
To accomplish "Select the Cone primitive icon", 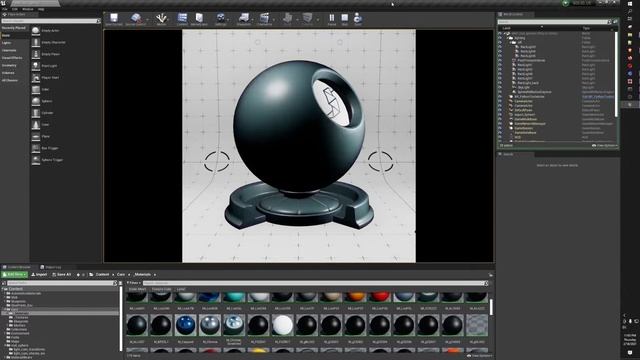I will pos(36,124).
